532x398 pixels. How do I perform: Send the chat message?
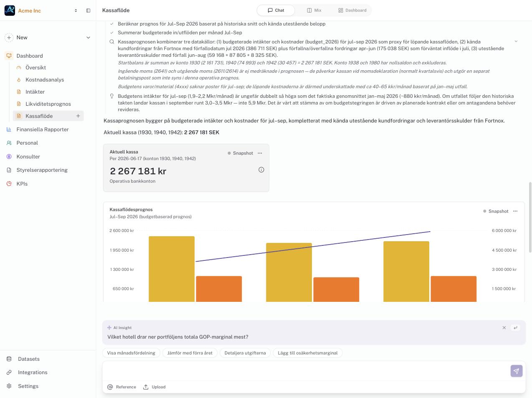tap(517, 371)
